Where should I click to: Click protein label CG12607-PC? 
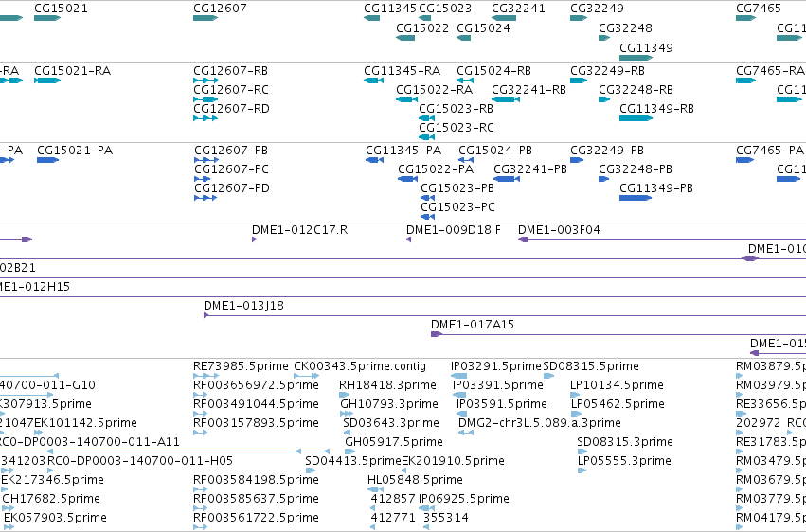pos(231,168)
